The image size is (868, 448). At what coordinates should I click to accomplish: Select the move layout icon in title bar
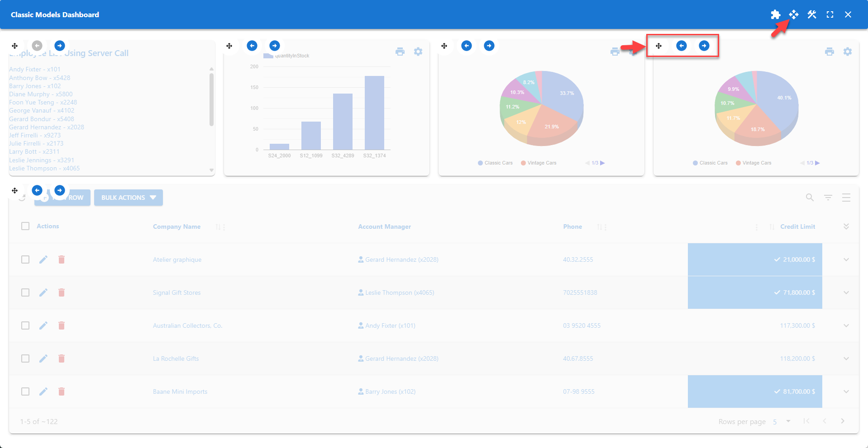click(x=793, y=14)
